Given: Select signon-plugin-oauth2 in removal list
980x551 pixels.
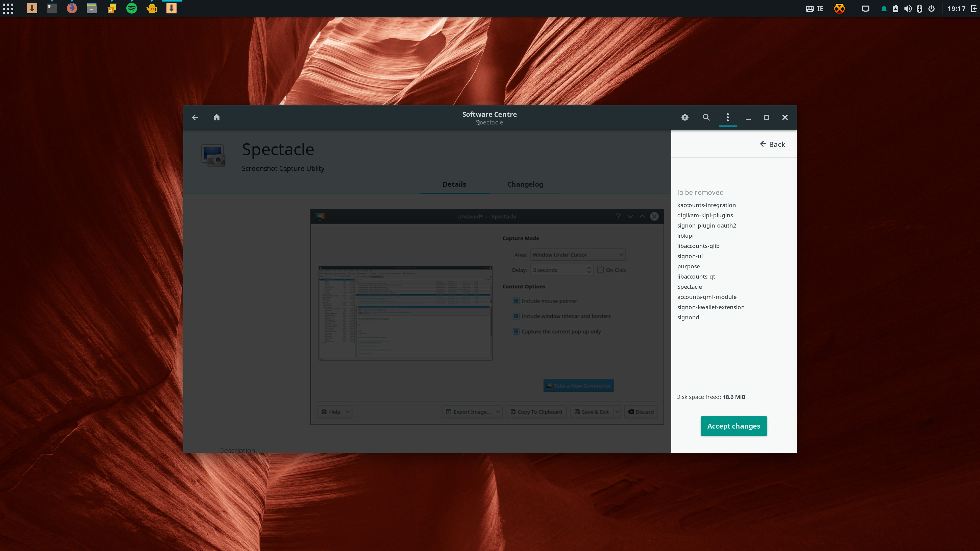Looking at the screenshot, I should 706,226.
